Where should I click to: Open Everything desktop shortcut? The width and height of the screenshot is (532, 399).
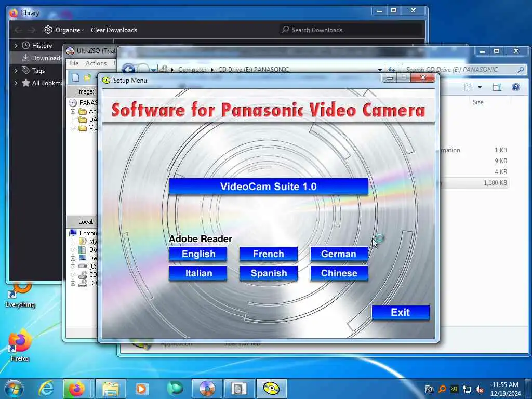[20, 294]
